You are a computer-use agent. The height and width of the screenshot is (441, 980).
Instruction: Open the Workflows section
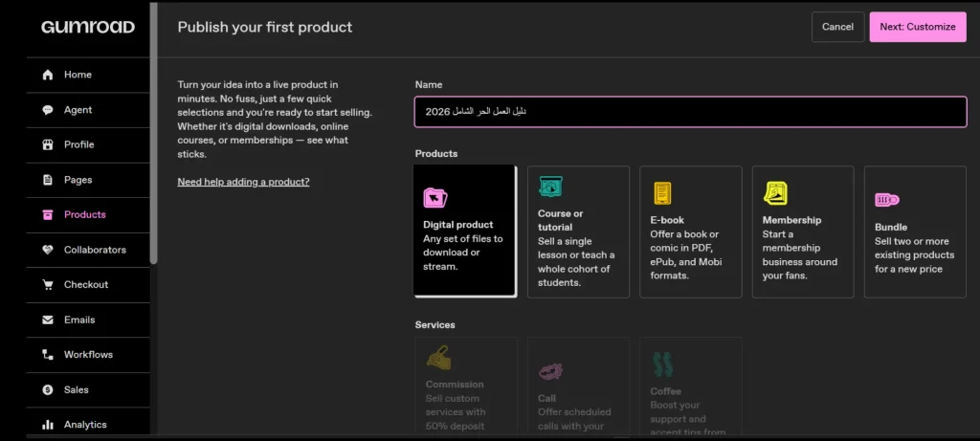coord(88,355)
